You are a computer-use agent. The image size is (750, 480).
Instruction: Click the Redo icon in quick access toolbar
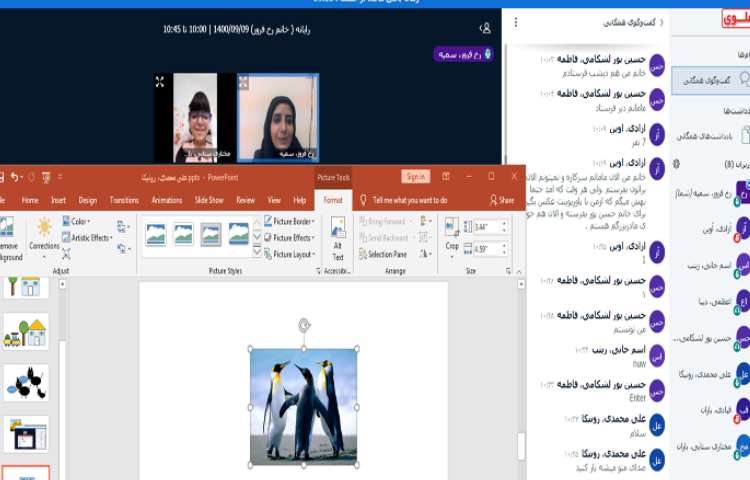(32, 177)
